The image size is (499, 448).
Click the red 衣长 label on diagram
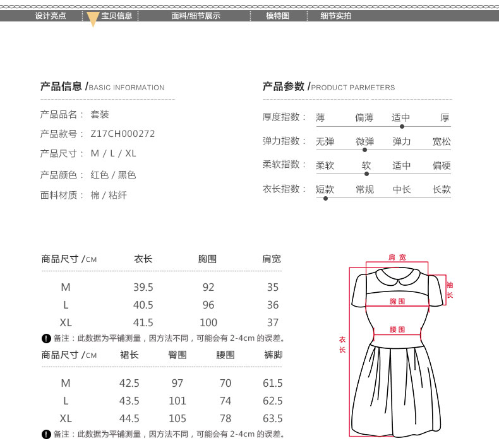click(x=342, y=345)
